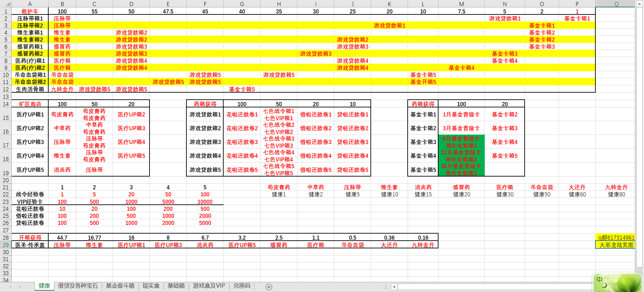Screen dimensions: 644x292
Task: Select cell 生肉活骨箱 in row 12
Action: (30, 89)
